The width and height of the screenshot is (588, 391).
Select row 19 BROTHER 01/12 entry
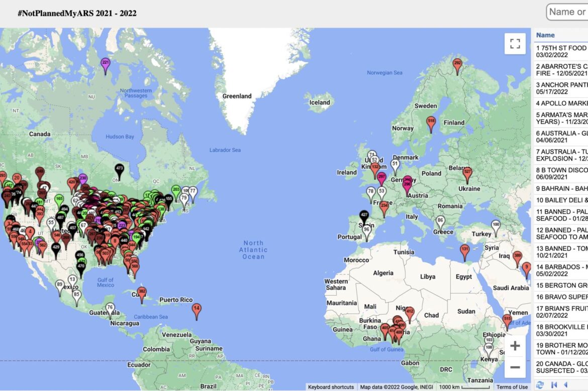pyautogui.click(x=561, y=348)
